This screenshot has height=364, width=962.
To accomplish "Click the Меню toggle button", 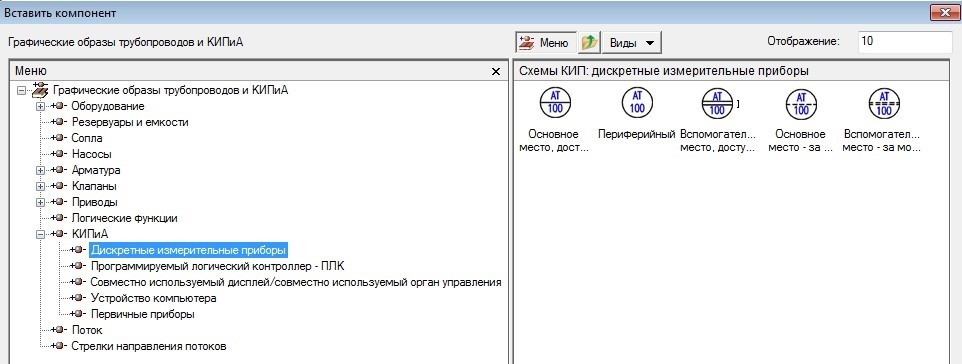I will pyautogui.click(x=545, y=43).
